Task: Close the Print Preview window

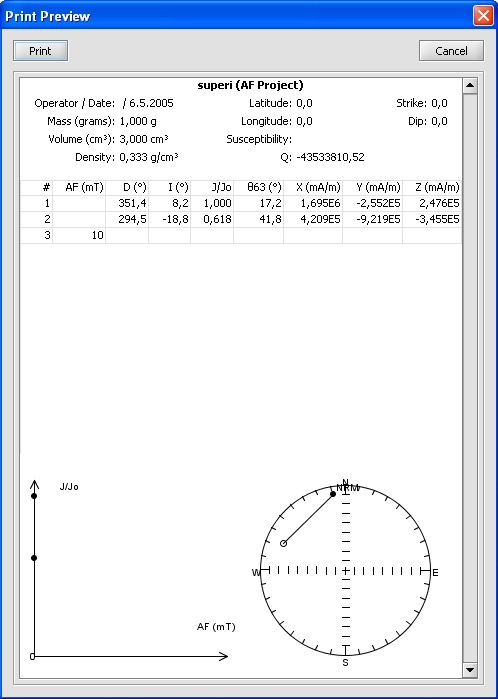Action: click(x=483, y=16)
